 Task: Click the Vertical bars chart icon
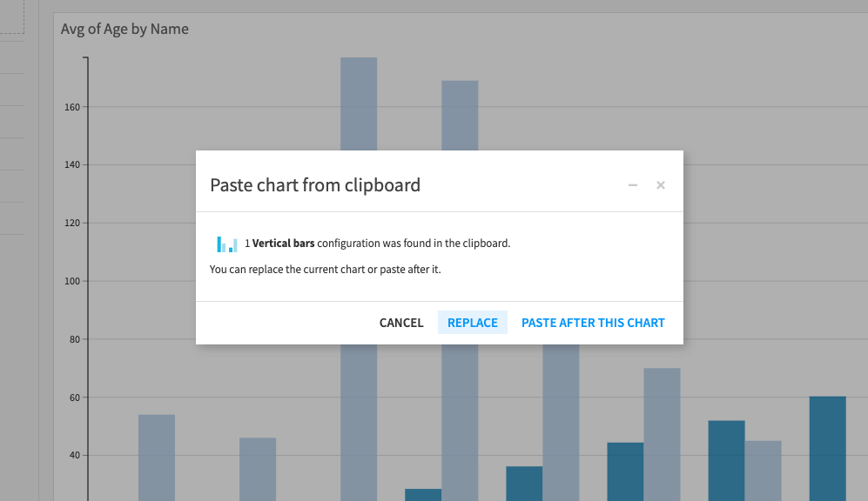tap(227, 244)
